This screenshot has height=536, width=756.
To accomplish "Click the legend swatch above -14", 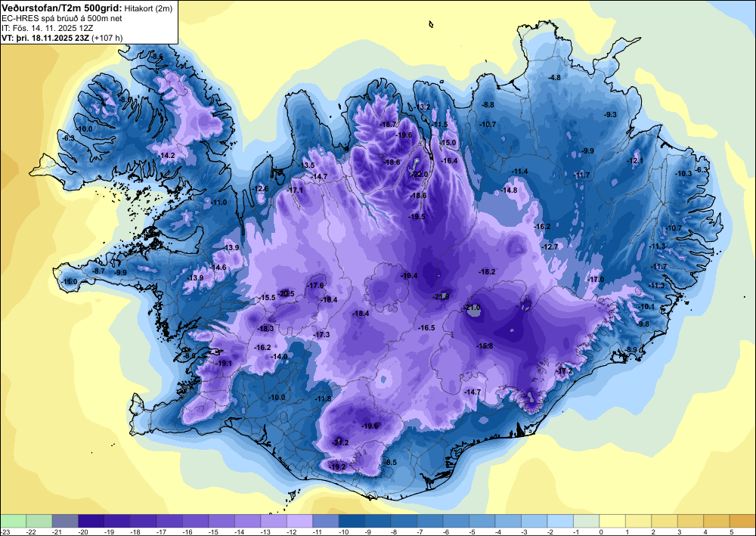I will tap(247, 521).
